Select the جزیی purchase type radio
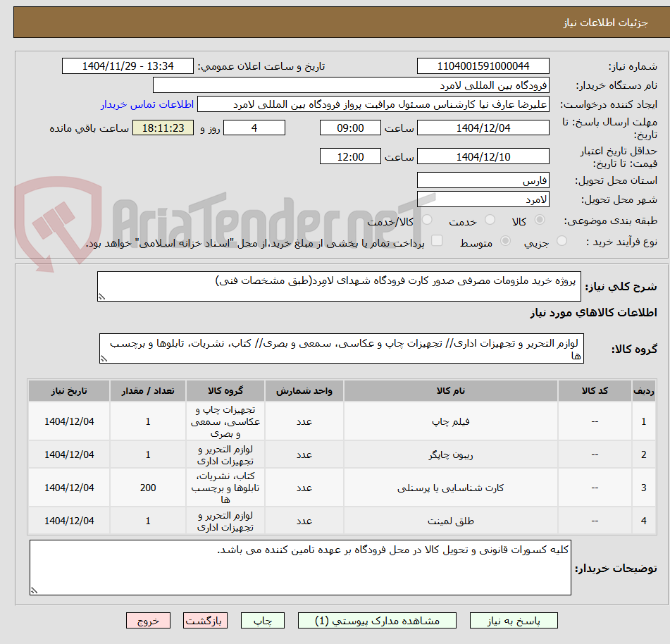670x644 pixels. click(x=562, y=240)
